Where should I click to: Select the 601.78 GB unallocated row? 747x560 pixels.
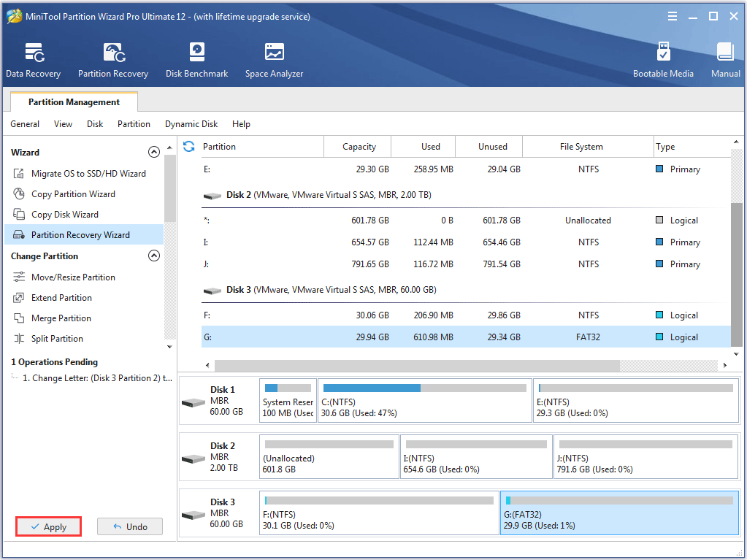(x=466, y=220)
